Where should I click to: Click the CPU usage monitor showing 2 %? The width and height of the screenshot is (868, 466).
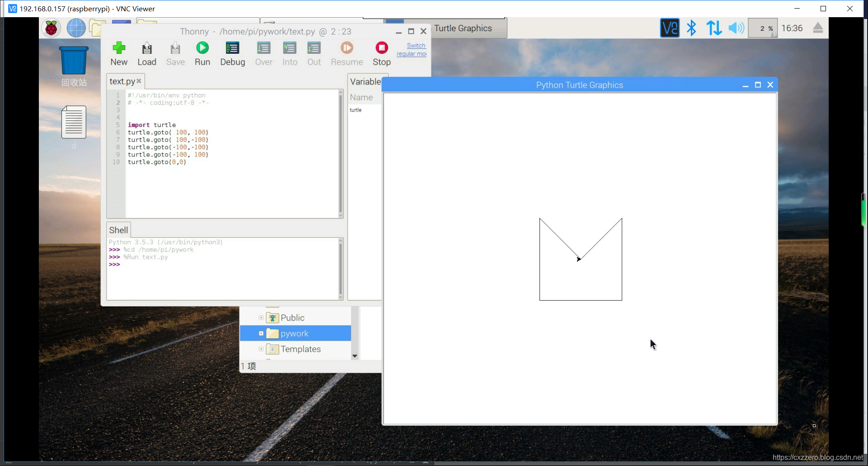point(762,28)
